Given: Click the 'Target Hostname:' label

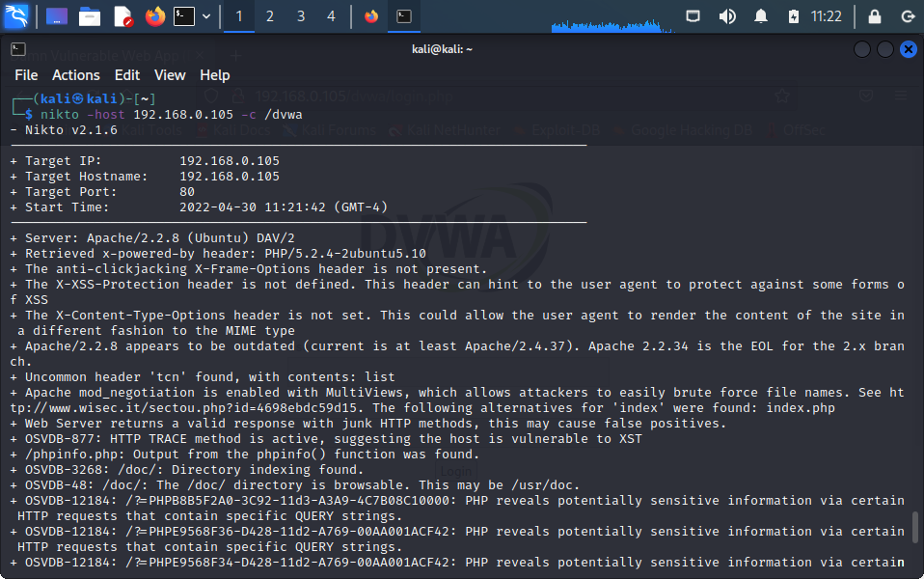Looking at the screenshot, I should pos(87,177).
